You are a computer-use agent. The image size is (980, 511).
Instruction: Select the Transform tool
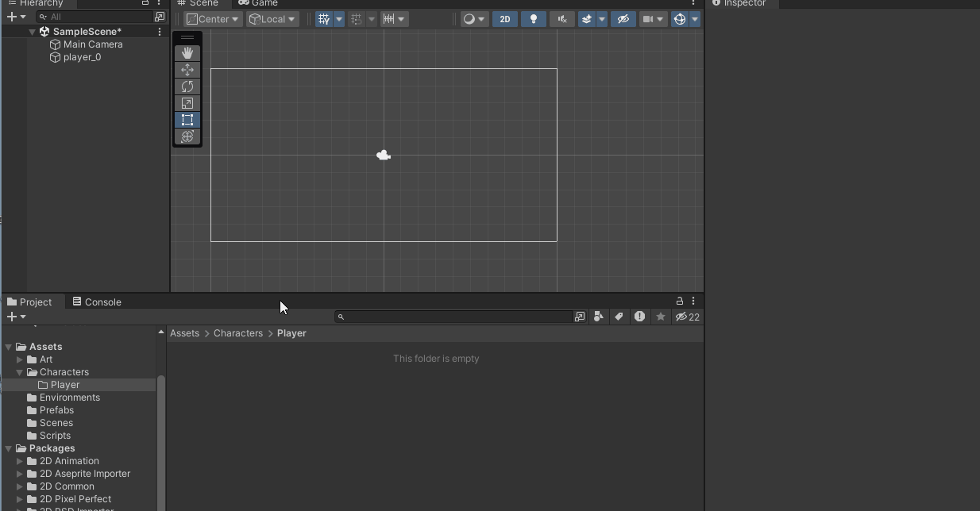[187, 136]
